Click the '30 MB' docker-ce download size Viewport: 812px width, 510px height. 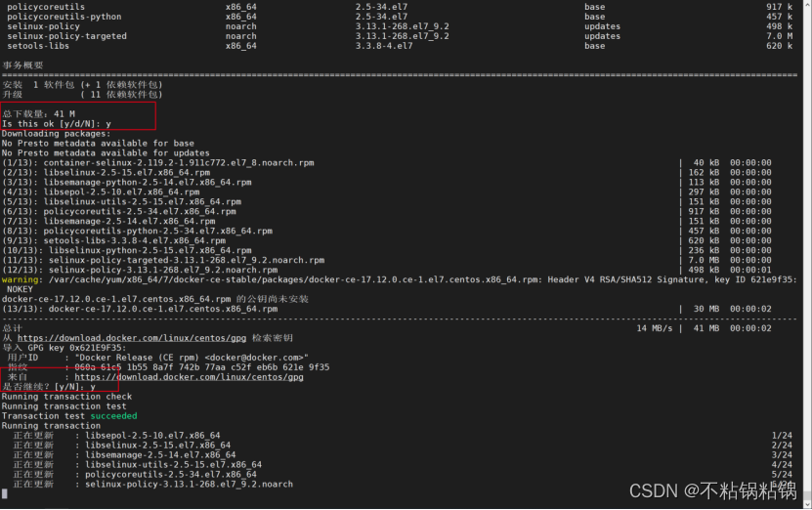point(706,309)
